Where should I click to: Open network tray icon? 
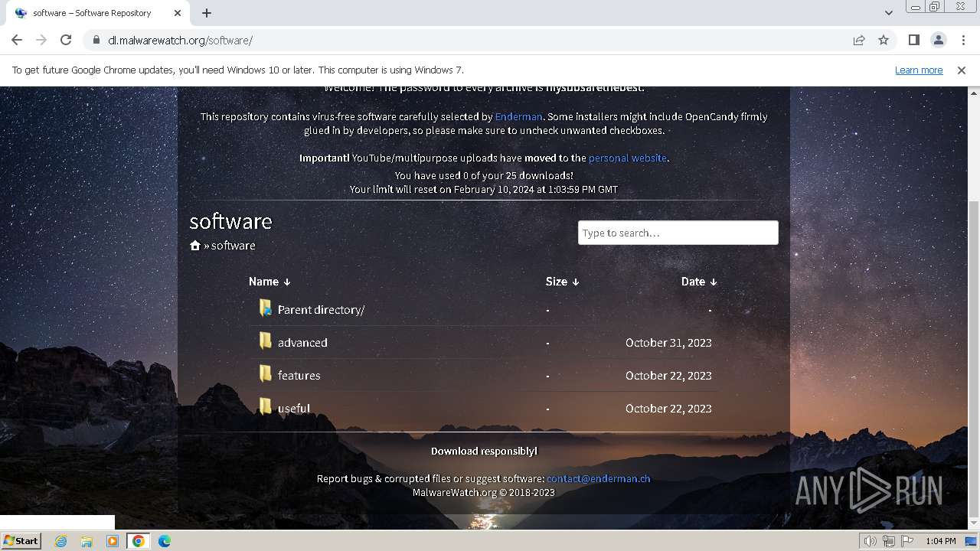(889, 541)
